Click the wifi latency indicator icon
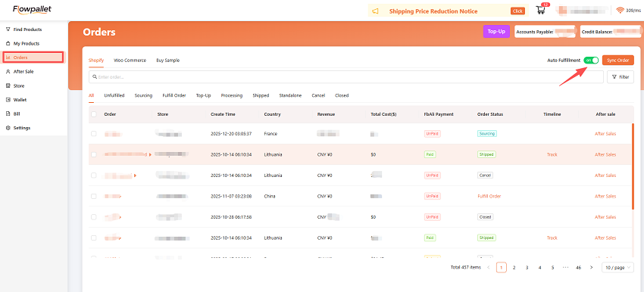 click(620, 11)
